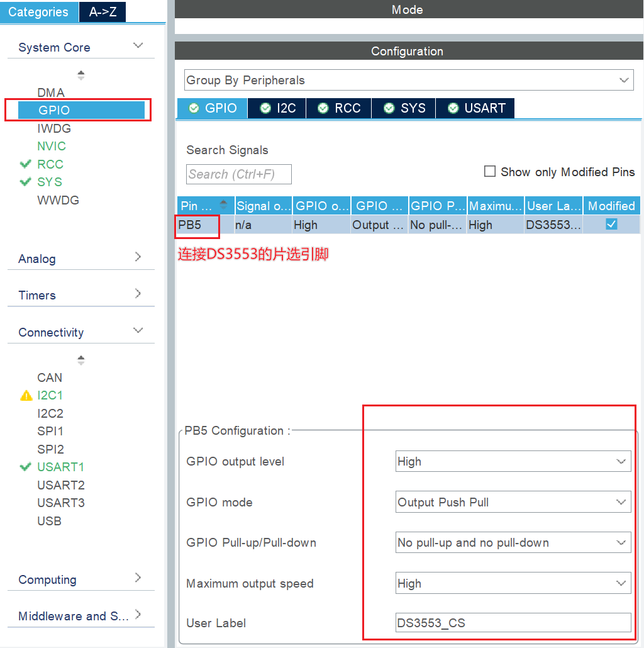Click the System Core list scroll handle
The image size is (644, 648).
(x=80, y=75)
